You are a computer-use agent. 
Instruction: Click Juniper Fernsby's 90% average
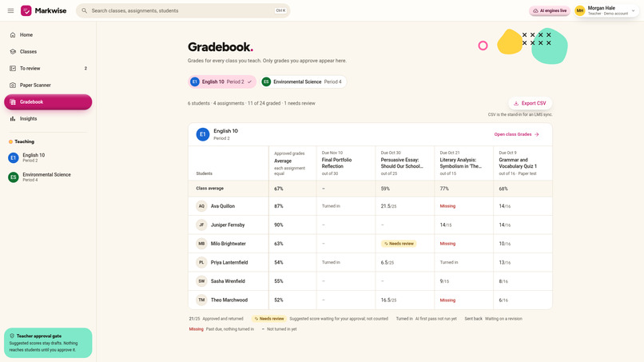click(279, 225)
